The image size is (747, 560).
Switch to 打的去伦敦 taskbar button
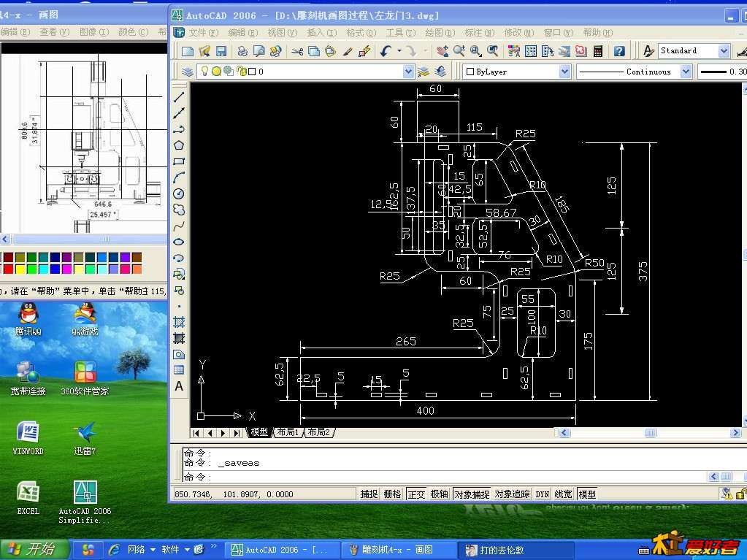516,550
